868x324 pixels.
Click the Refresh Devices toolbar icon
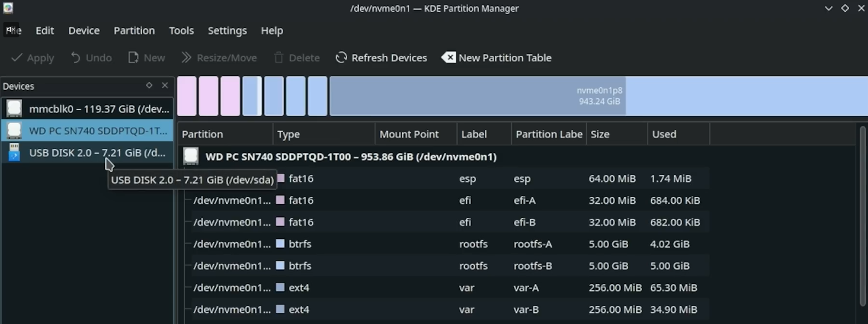pyautogui.click(x=341, y=58)
